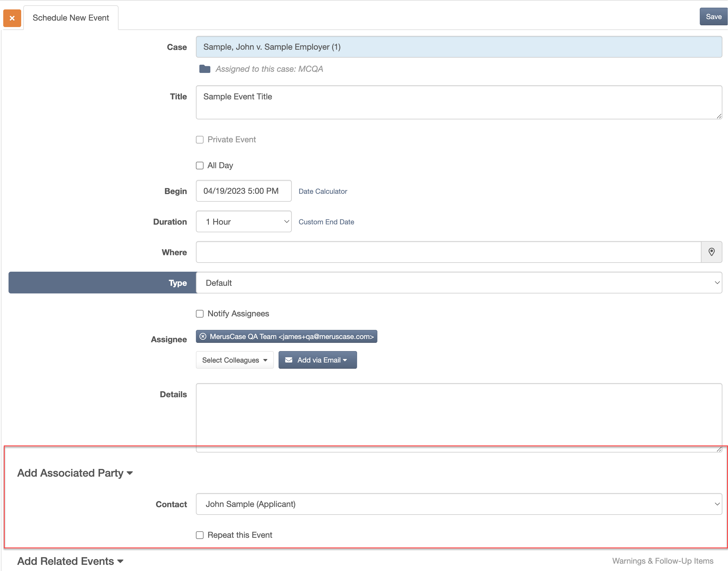The width and height of the screenshot is (728, 571).
Task: Enable the All Day checkbox
Action: [200, 166]
